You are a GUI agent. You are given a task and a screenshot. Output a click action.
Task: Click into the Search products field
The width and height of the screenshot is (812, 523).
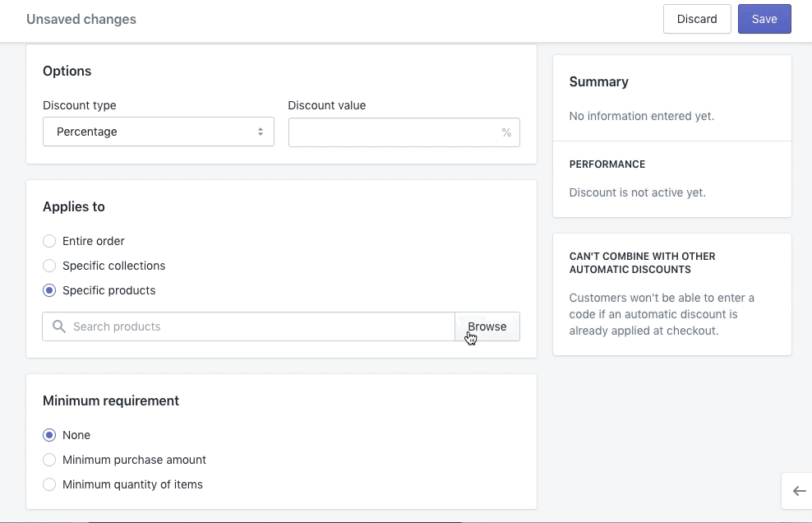tap(255, 326)
